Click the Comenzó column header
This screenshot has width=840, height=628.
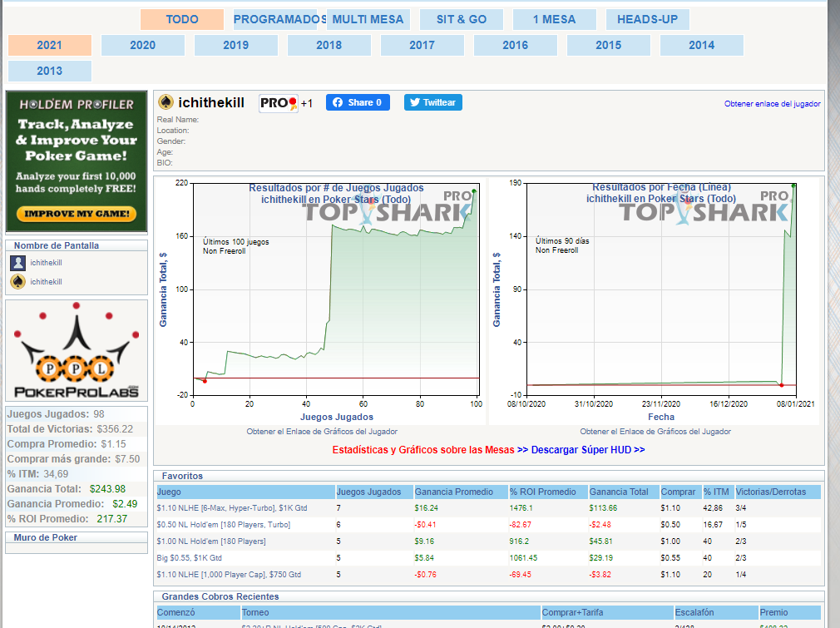click(x=198, y=612)
